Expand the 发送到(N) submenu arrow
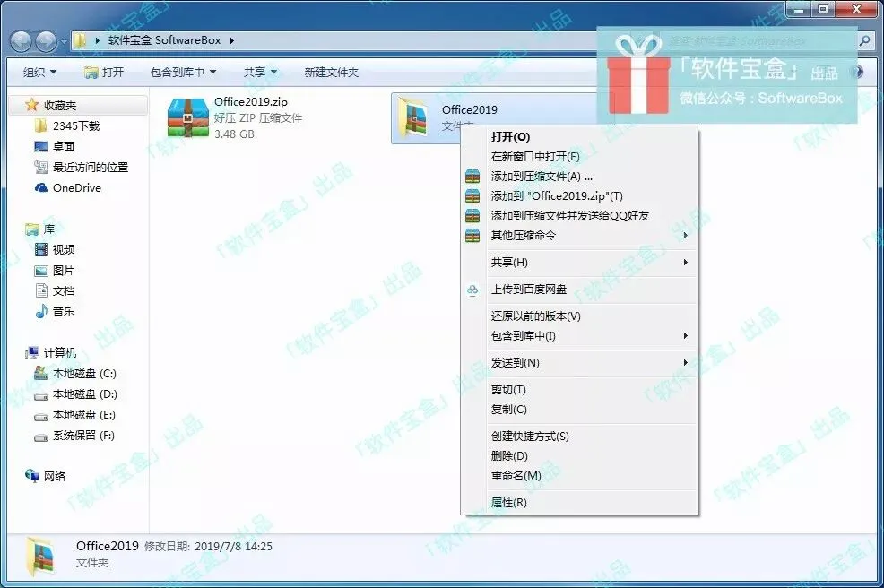Viewport: 884px width, 588px height. pos(686,362)
